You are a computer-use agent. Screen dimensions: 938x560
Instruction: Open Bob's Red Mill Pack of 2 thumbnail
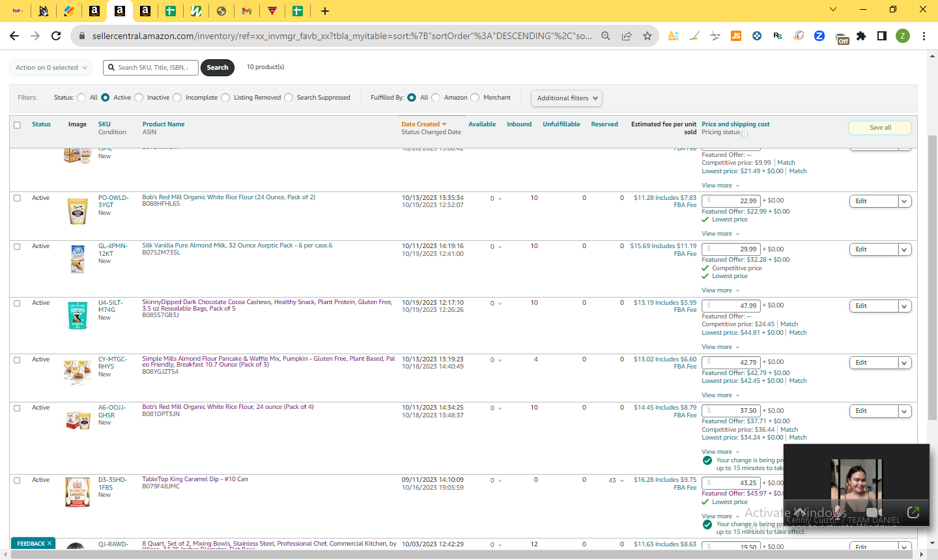pyautogui.click(x=78, y=211)
